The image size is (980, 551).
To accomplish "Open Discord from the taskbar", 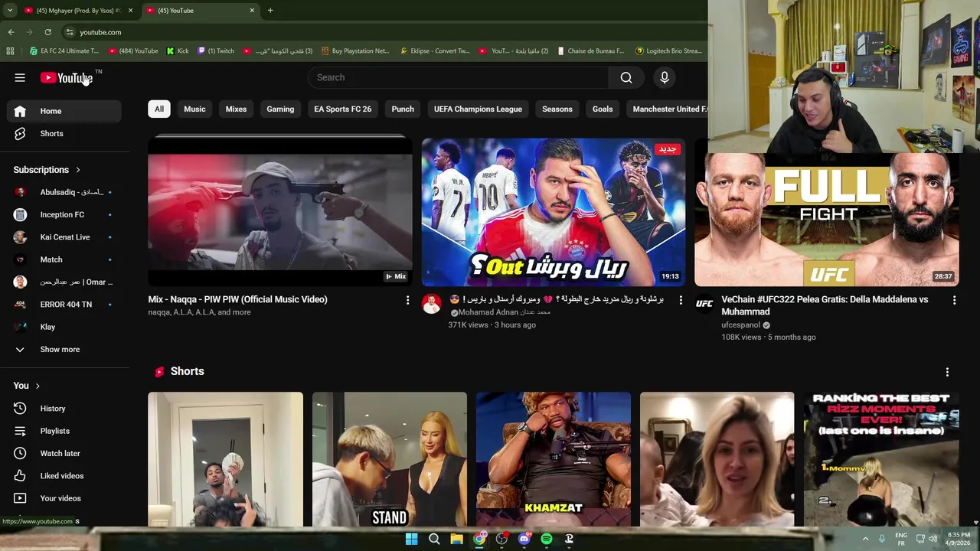I will click(x=524, y=539).
